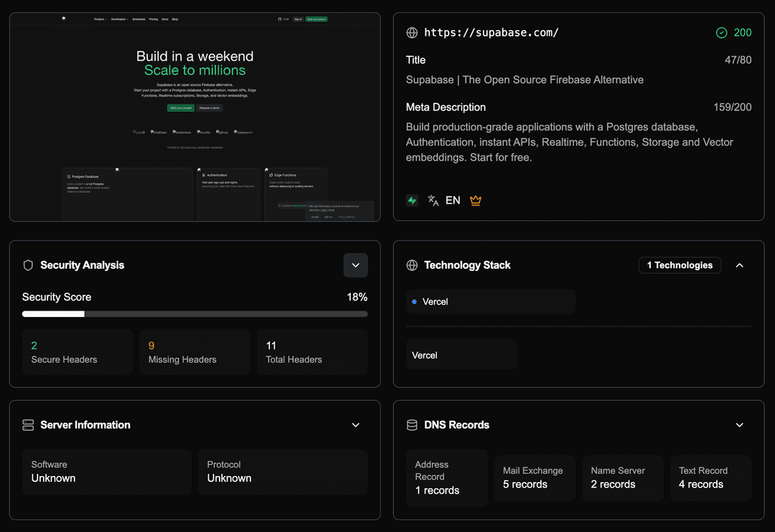This screenshot has width=775, height=532.
Task: Open the Text Record 4 records card
Action: pyautogui.click(x=710, y=478)
